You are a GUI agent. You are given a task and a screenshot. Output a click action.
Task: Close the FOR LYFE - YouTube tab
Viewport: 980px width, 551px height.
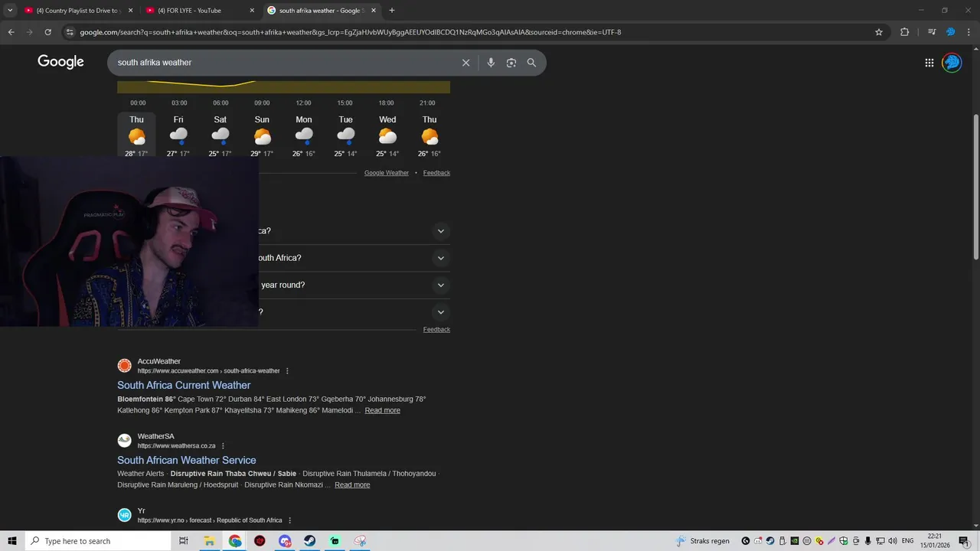pyautogui.click(x=252, y=11)
